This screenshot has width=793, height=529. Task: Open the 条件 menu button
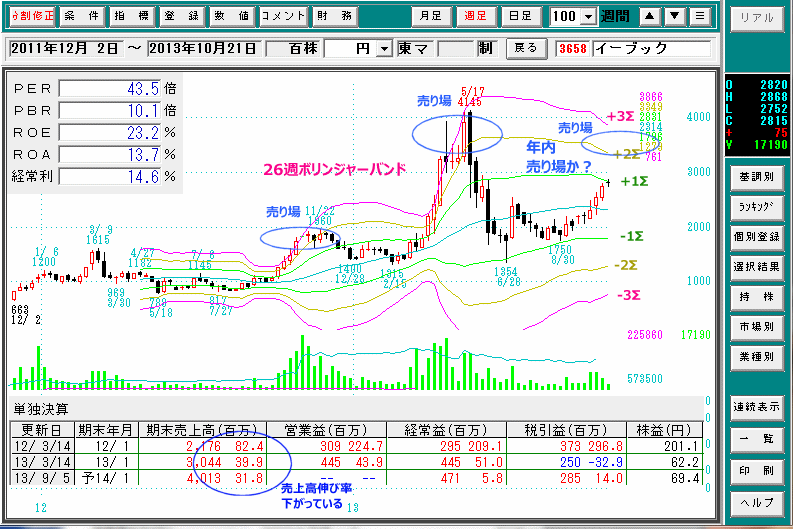coord(82,16)
